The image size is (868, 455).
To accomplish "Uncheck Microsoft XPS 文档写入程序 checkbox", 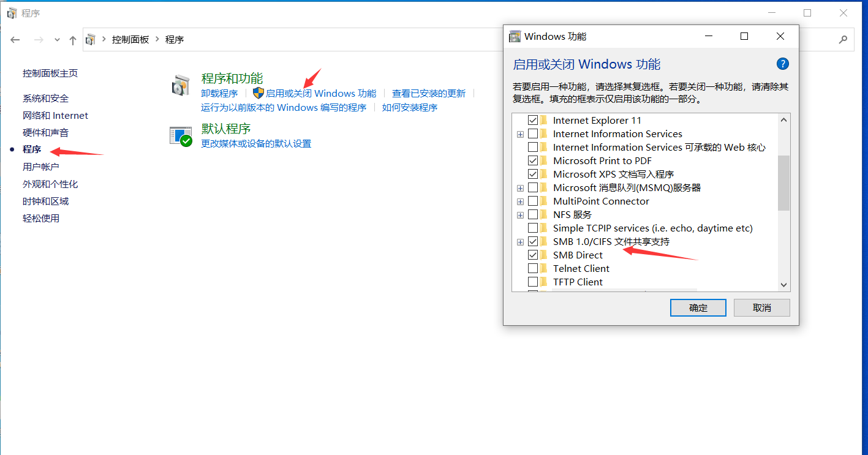I will pyautogui.click(x=533, y=174).
